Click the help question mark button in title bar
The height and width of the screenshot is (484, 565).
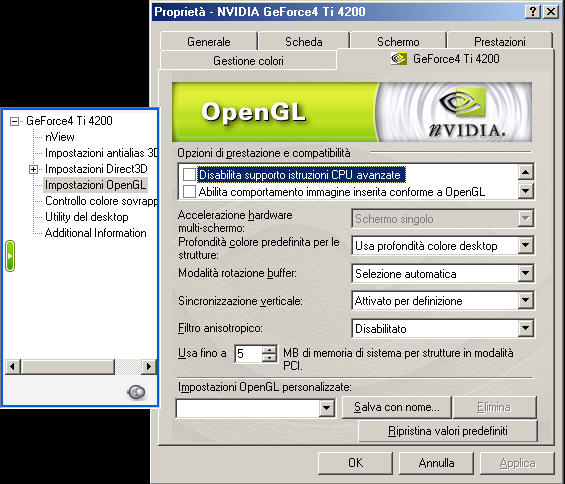[533, 12]
